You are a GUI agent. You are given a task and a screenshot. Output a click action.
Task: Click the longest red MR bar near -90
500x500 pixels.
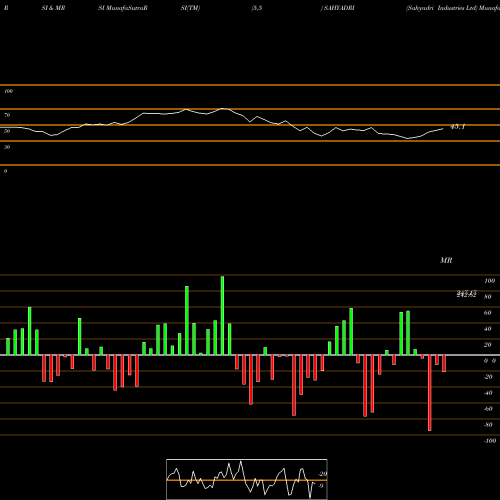point(430,393)
